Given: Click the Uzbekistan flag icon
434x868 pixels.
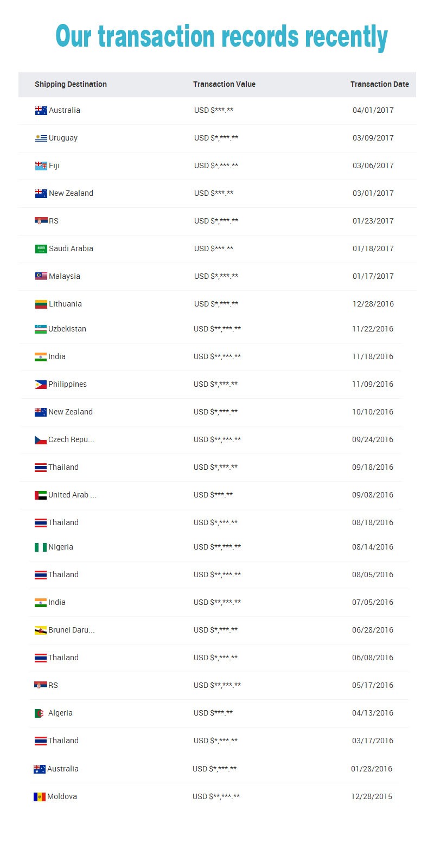Looking at the screenshot, I should point(41,329).
